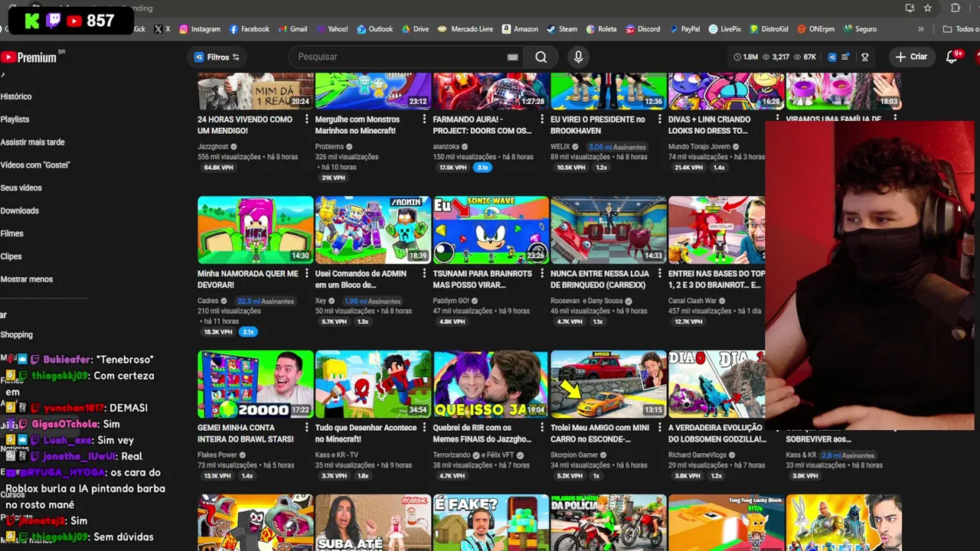Open the on-screen keyboard icon in search box
Viewport: 980px width, 551px height.
[x=512, y=57]
